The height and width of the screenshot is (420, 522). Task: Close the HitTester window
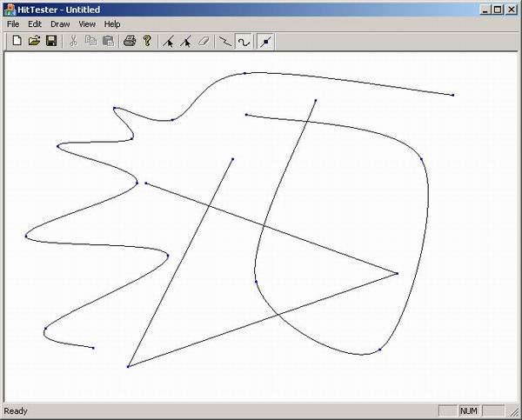pos(511,10)
